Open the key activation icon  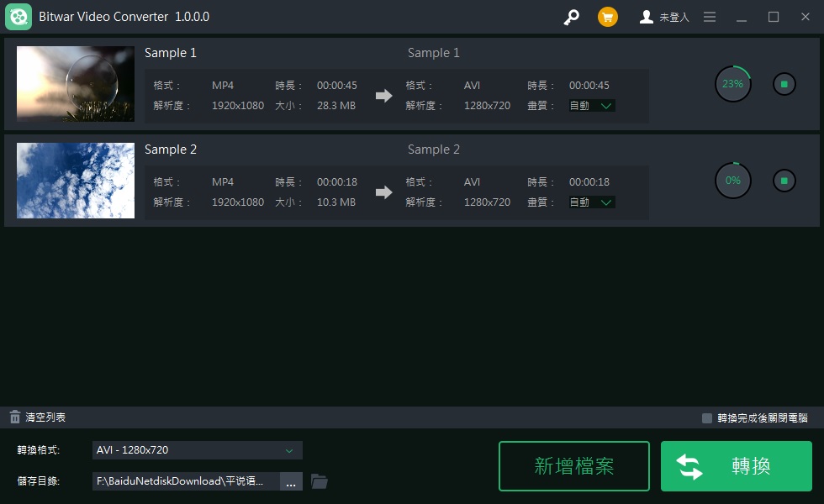point(571,18)
